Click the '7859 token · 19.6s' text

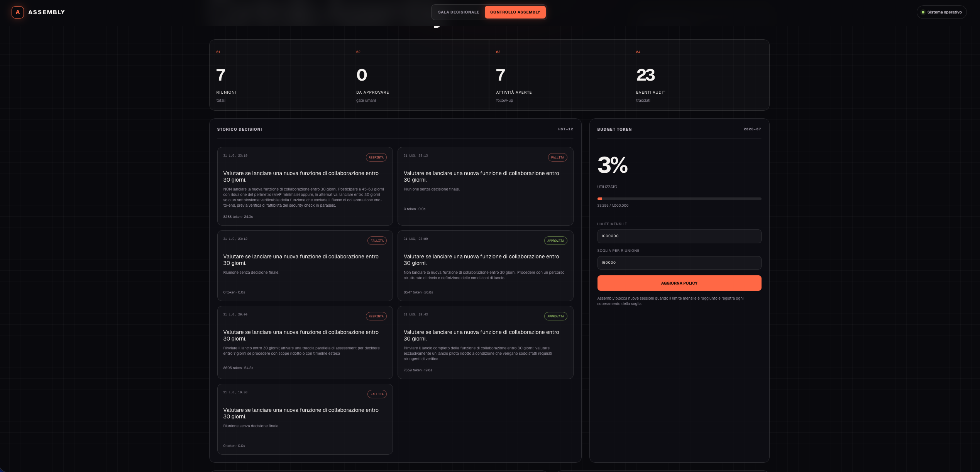pos(418,370)
